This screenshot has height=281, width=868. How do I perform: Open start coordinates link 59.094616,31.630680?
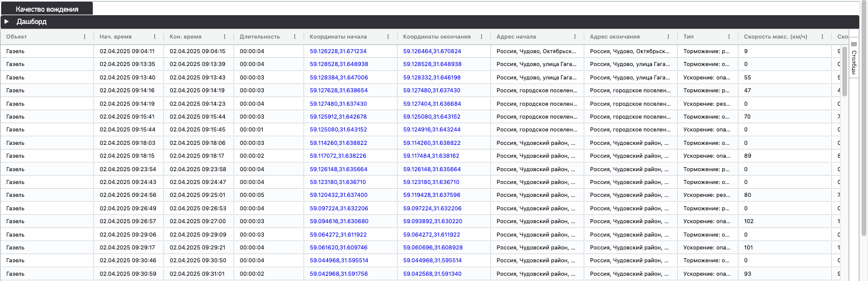pos(339,221)
